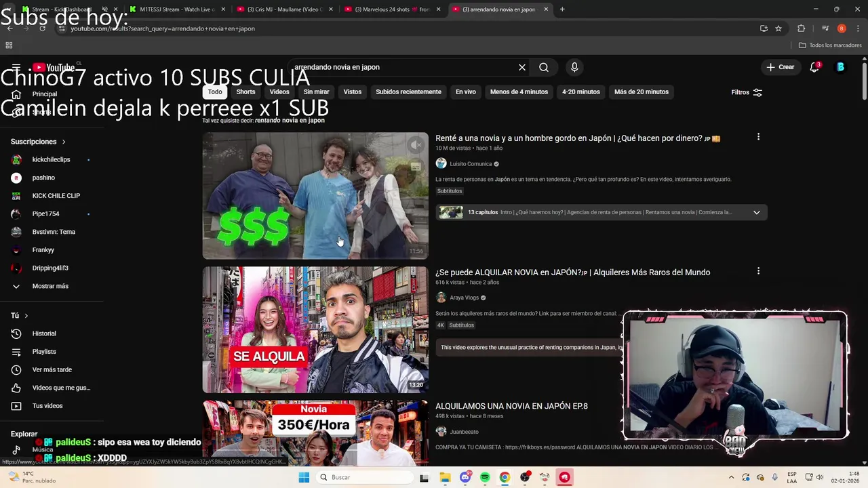Select the En vivo filter chip

(465, 91)
